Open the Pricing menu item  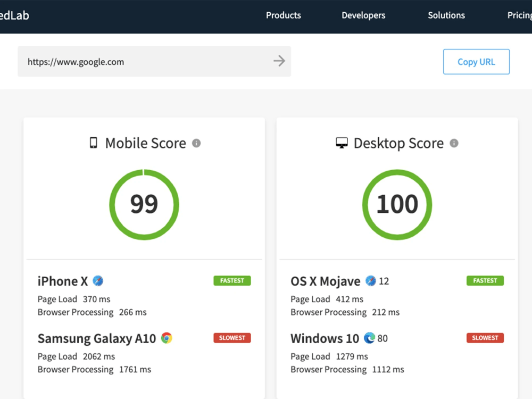pyautogui.click(x=519, y=15)
